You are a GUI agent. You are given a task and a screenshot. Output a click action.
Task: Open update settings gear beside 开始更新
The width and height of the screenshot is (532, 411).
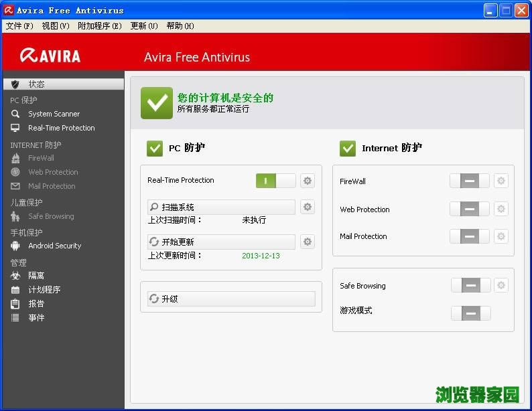coord(308,242)
